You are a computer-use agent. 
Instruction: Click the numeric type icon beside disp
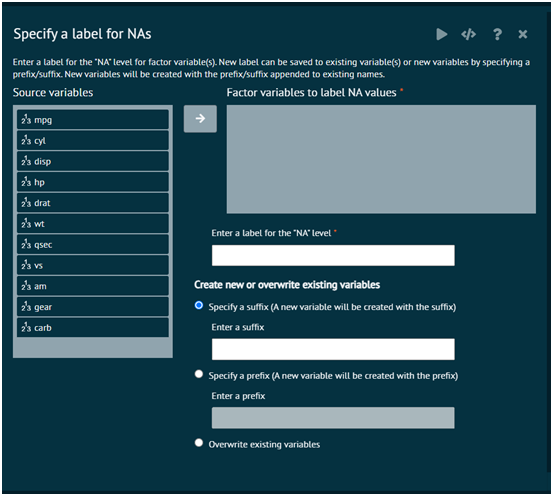(x=26, y=161)
